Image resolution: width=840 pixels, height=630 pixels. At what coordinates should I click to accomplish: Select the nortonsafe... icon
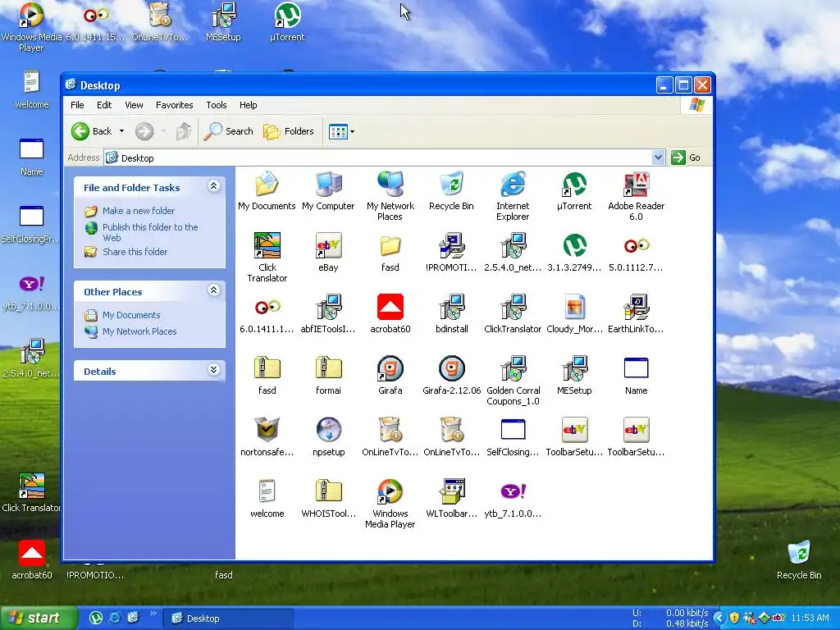pos(267,430)
